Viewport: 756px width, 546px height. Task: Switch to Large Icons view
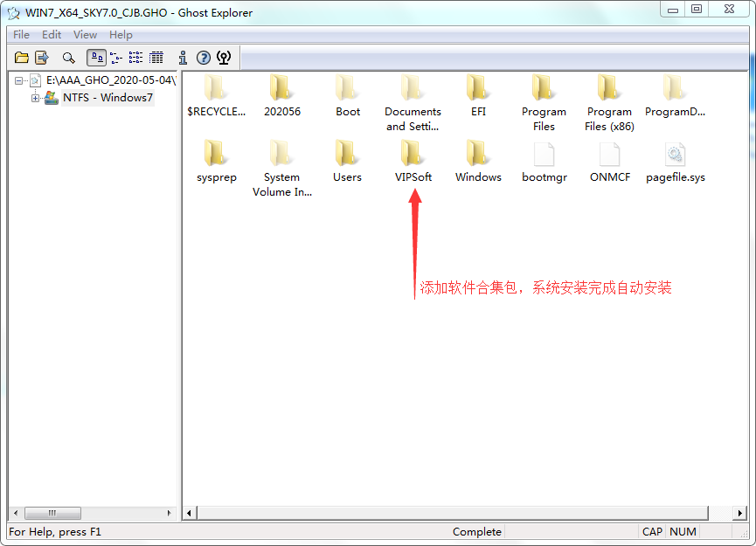[x=96, y=58]
